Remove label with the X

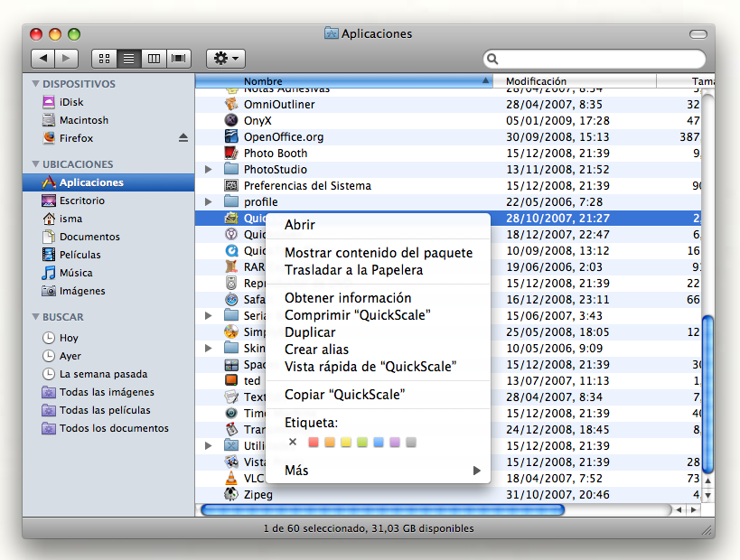point(293,442)
